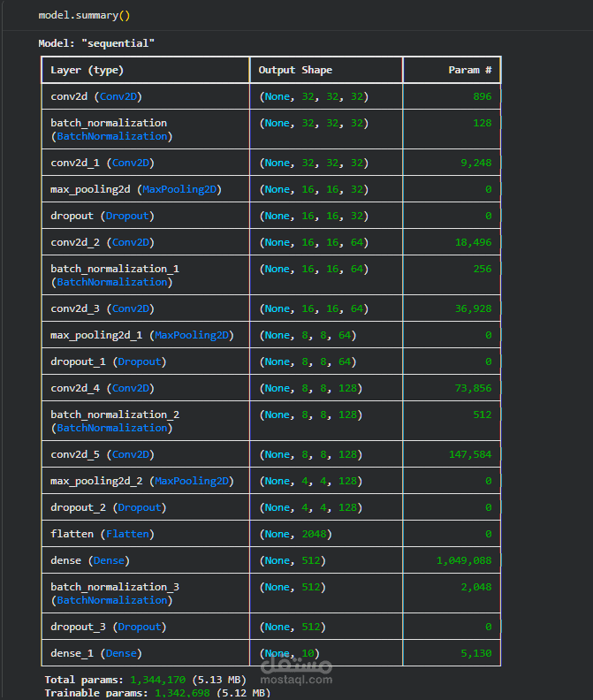Click the Total params summary line

coord(146,680)
